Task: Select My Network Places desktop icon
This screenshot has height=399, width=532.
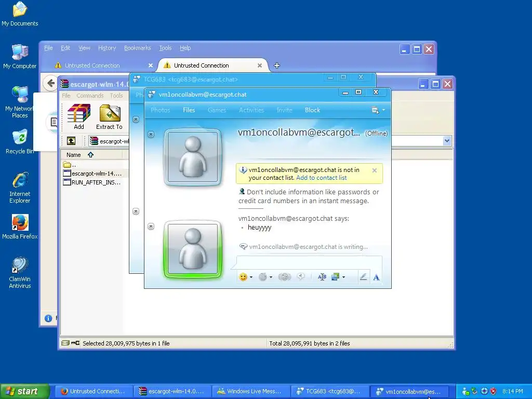Action: (x=20, y=102)
